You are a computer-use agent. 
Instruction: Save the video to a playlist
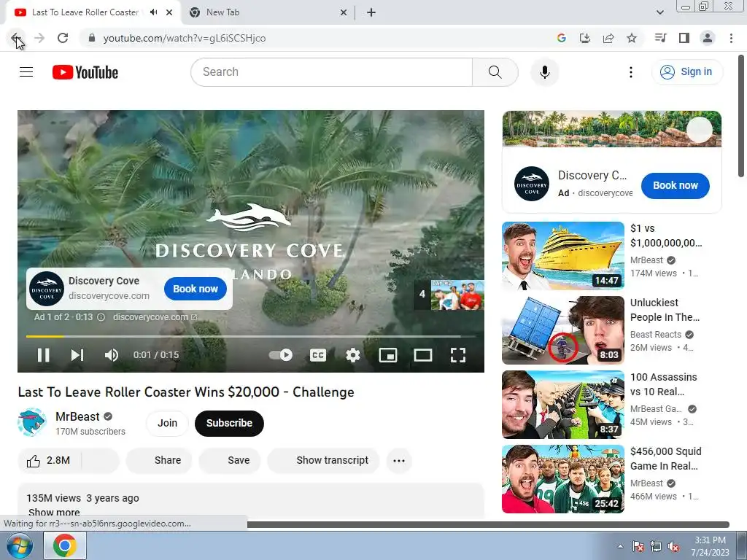coord(230,461)
